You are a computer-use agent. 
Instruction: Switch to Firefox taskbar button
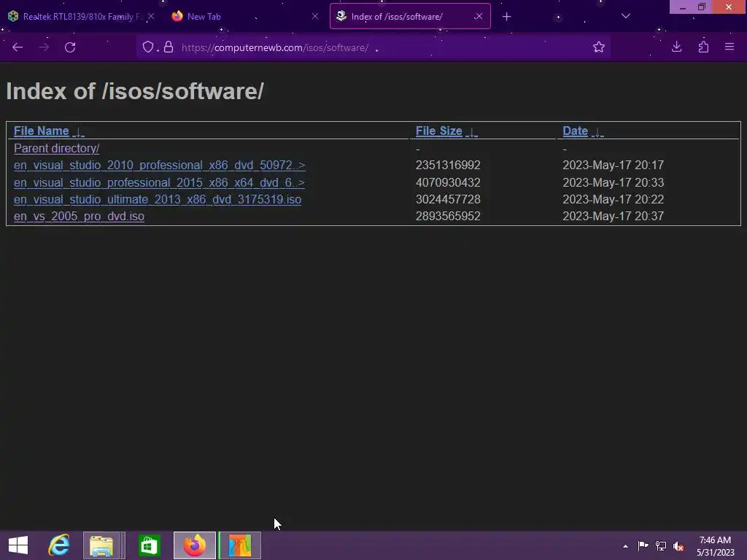tap(195, 545)
